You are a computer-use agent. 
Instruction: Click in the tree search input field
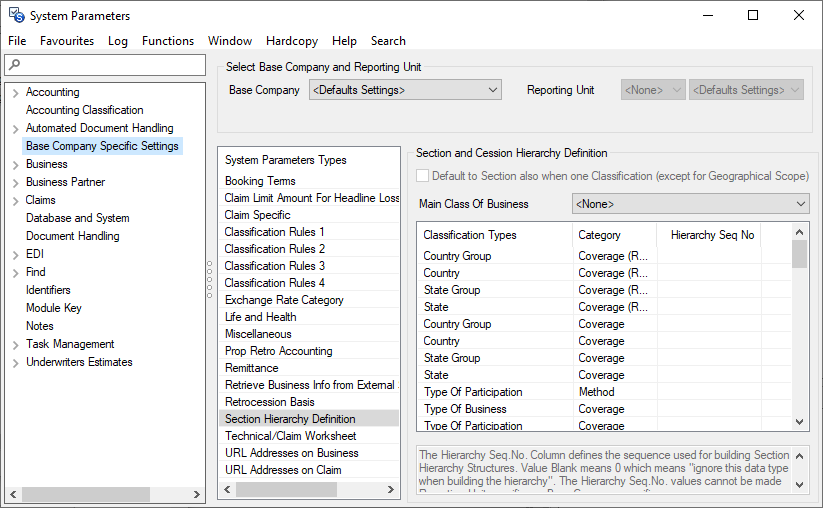pos(110,65)
